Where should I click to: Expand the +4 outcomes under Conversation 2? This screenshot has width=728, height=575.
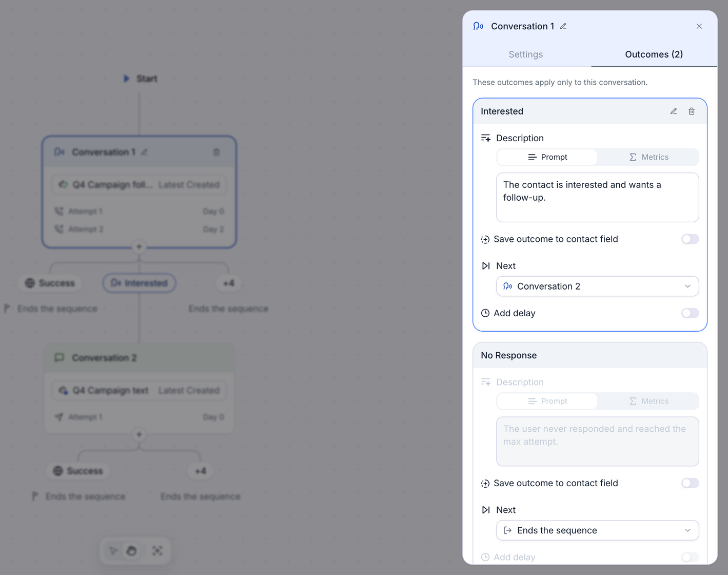point(201,471)
